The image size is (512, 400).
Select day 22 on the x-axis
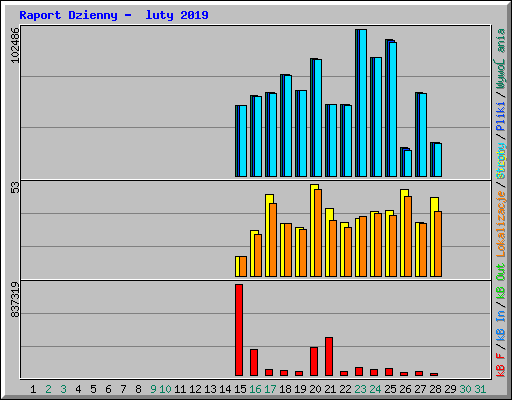pos(345,389)
